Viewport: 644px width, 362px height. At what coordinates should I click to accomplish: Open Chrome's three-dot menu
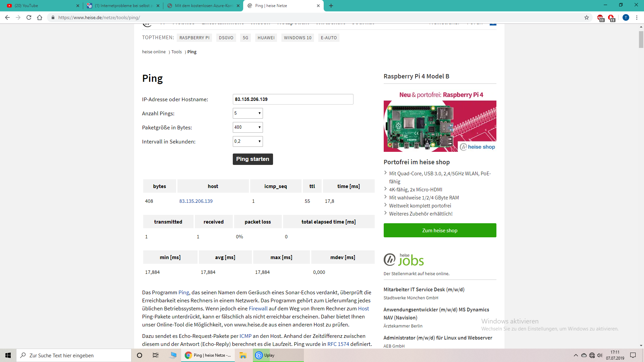637,18
